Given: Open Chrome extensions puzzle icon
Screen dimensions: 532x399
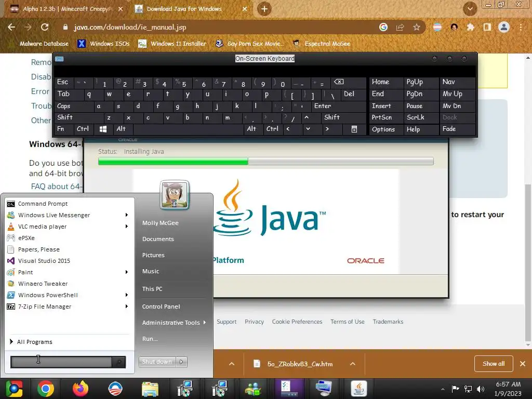Looking at the screenshot, I should [470, 27].
